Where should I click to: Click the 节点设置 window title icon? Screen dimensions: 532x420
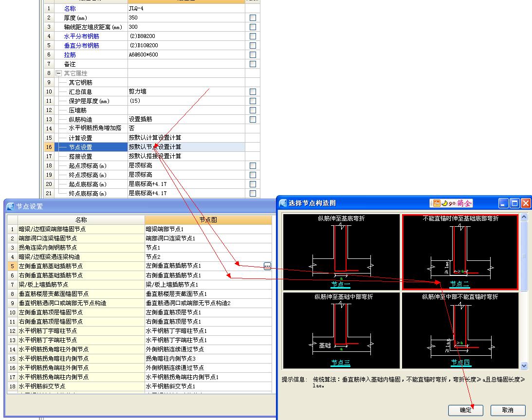[11, 206]
